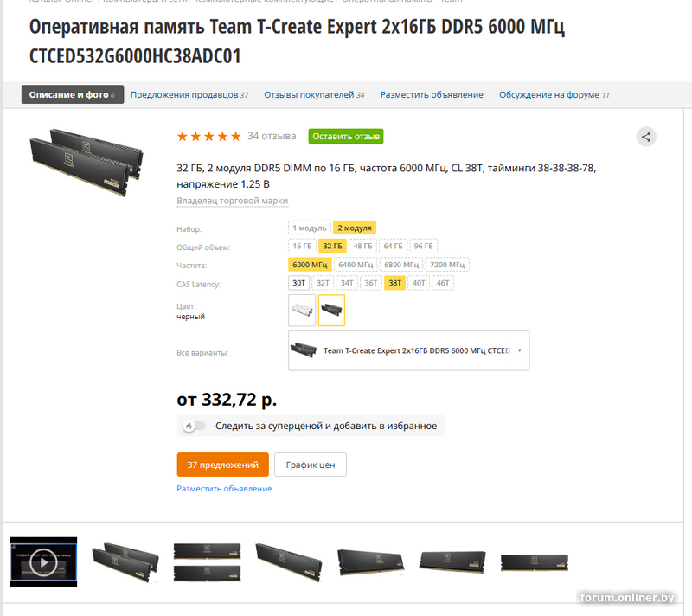Open the Предложения продавцов tab
692x616 pixels.
(189, 95)
